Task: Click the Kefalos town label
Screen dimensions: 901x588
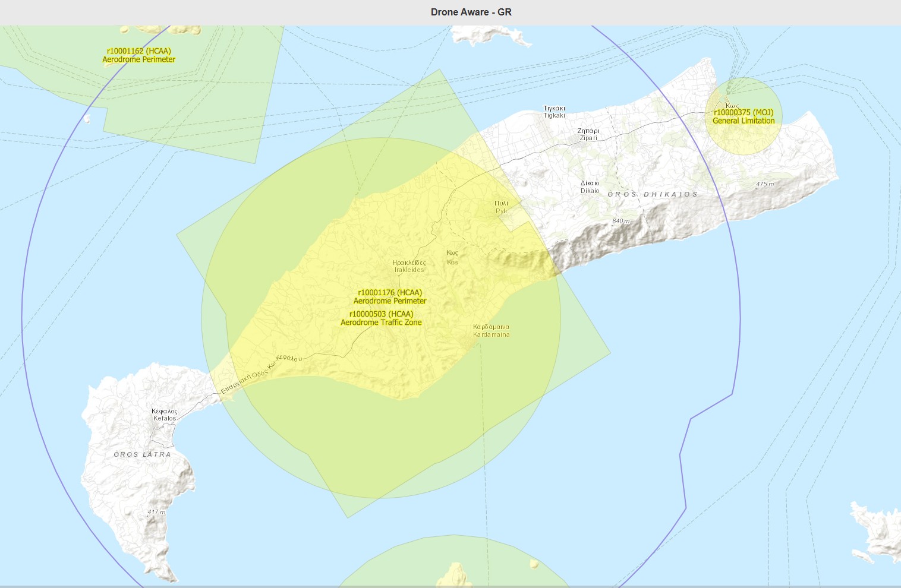Action: [x=165, y=415]
